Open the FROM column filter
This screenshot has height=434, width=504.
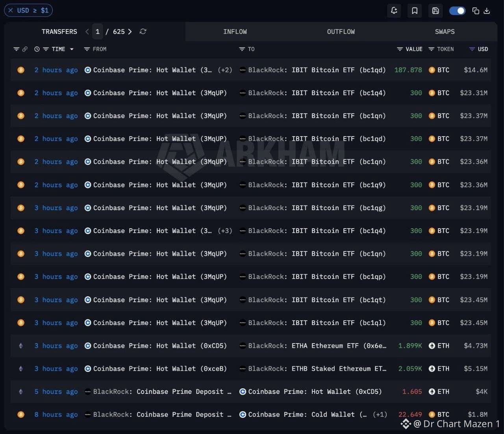87,49
